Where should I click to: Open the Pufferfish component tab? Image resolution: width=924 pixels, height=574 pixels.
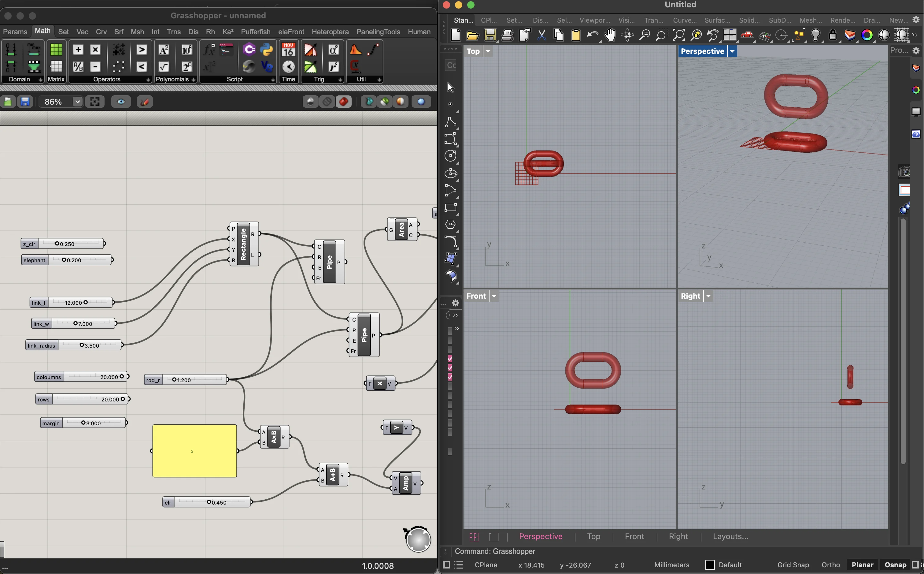[255, 32]
